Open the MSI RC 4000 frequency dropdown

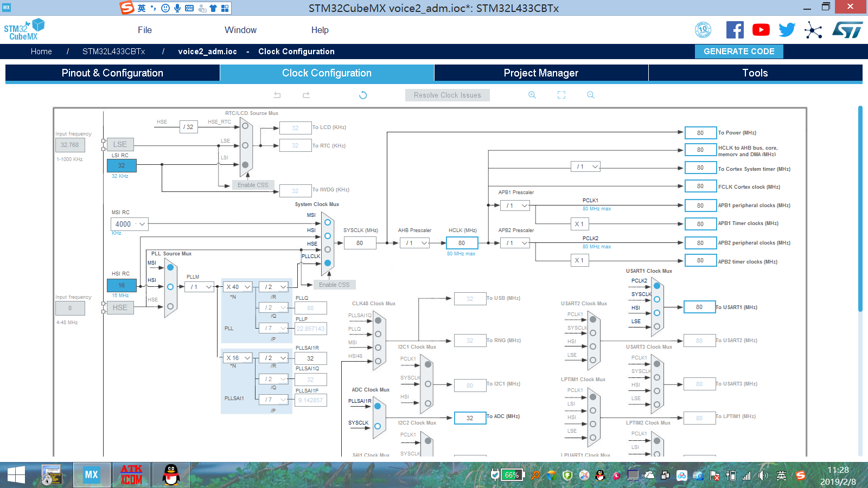[x=130, y=224]
